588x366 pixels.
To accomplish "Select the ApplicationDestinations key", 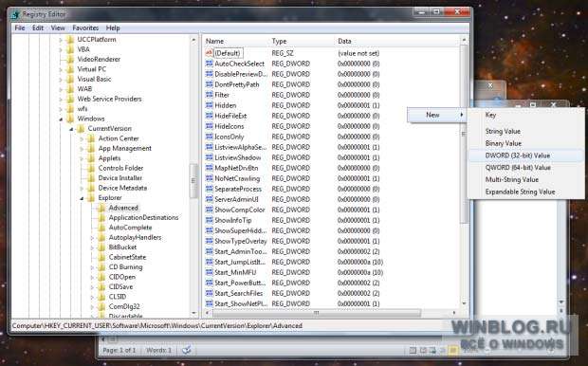I will pos(143,217).
